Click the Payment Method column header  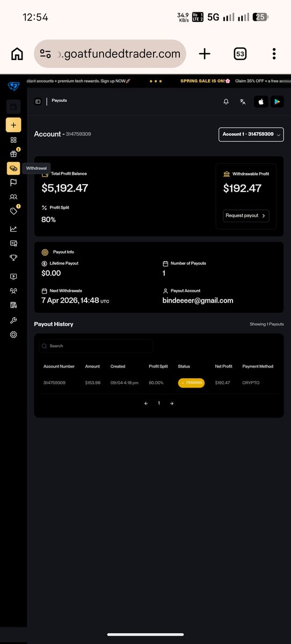(x=258, y=367)
